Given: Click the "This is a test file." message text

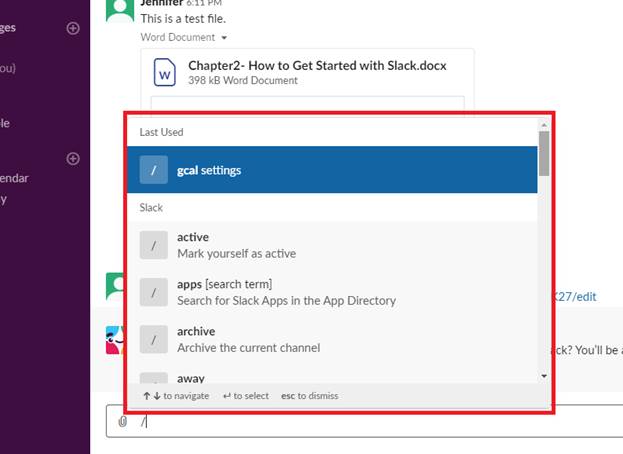Looking at the screenshot, I should pos(183,19).
